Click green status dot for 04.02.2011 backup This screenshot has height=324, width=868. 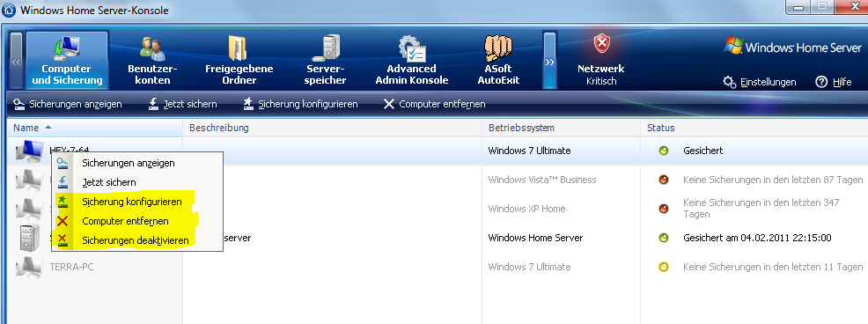(664, 238)
